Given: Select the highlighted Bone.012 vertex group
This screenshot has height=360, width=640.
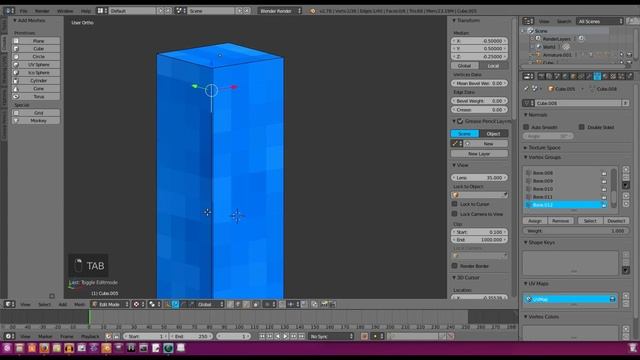Looking at the screenshot, I should click(x=566, y=205).
